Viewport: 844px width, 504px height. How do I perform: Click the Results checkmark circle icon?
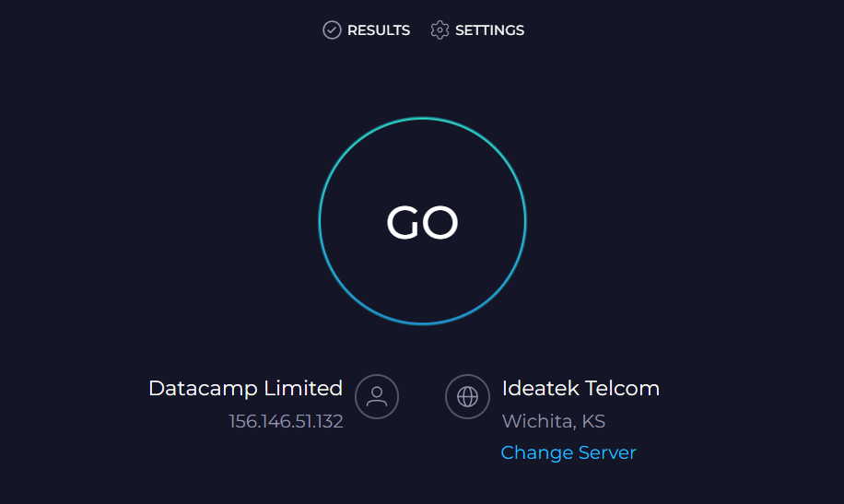(332, 30)
